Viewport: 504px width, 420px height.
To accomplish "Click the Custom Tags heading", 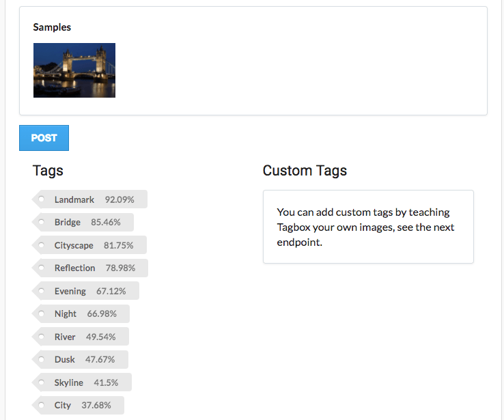I will 305,171.
